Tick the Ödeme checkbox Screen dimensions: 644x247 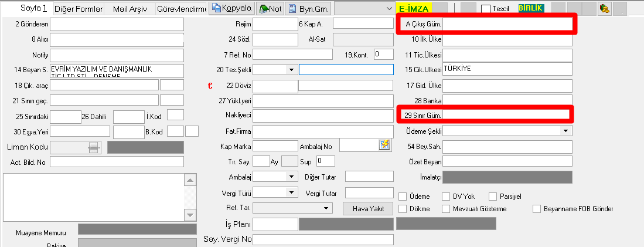[x=403, y=197]
